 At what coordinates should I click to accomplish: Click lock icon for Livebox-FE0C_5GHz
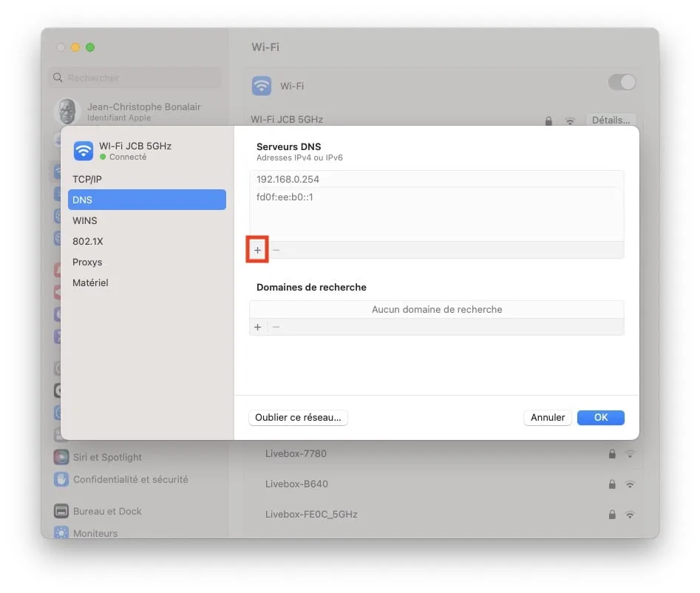(x=612, y=515)
